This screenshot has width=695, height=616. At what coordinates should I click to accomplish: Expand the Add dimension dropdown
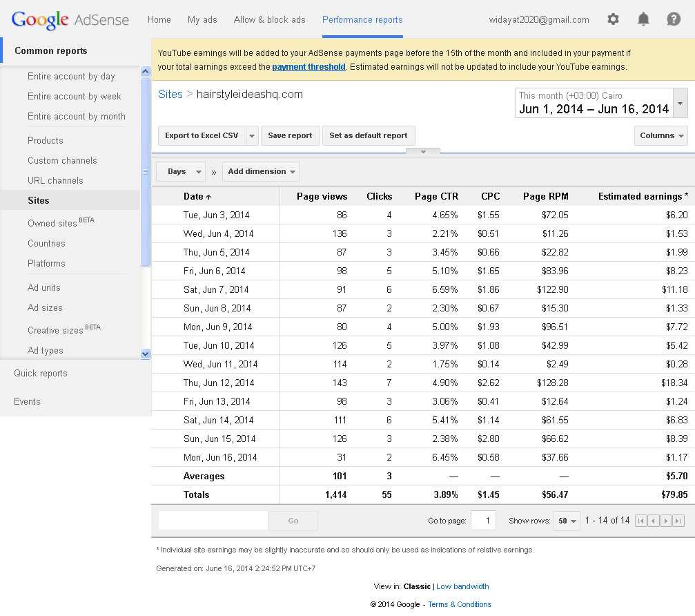(260, 172)
